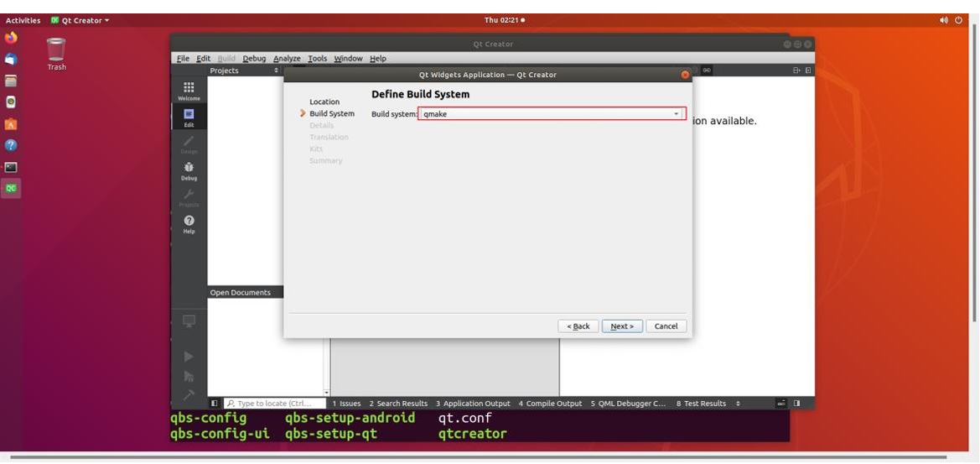The image size is (980, 464).
Task: Click qbs-setup-android in terminal listing
Action: click(x=350, y=418)
